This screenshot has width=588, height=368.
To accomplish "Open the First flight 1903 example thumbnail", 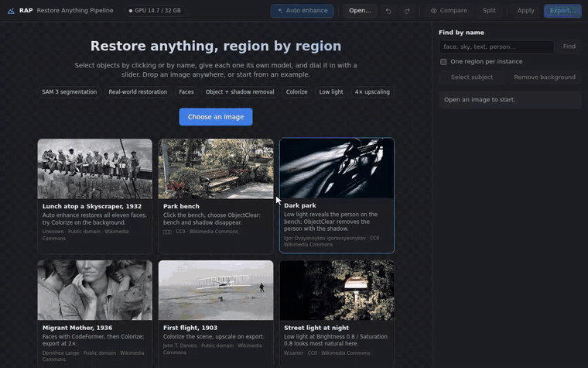I will [216, 291].
